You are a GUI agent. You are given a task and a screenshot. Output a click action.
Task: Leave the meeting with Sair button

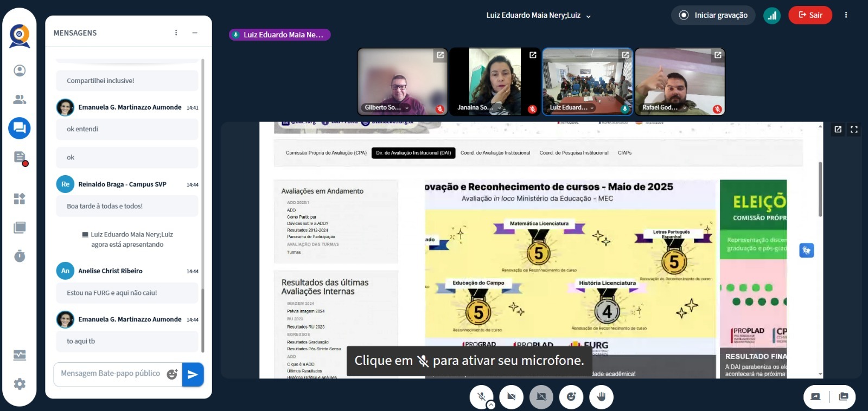click(810, 15)
